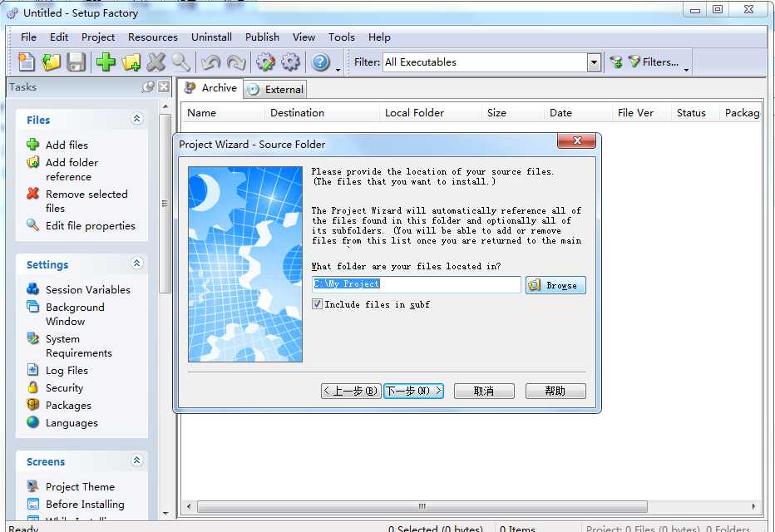The image size is (775, 532).
Task: Sort file list by Name column
Action: (222, 112)
